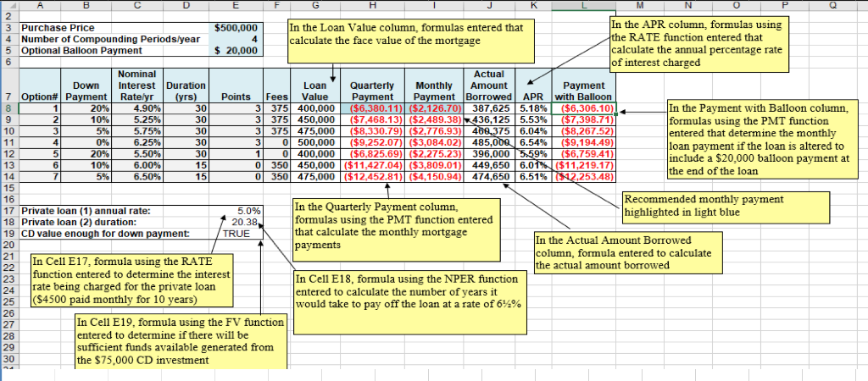Click the Cell E17 RATE function note
Image resolution: width=868 pixels, height=381 pixels.
(131, 279)
